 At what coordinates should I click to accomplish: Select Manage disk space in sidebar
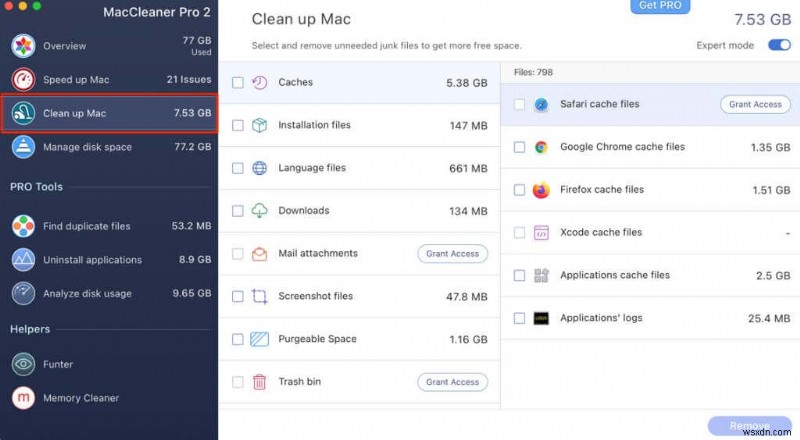pyautogui.click(x=109, y=147)
